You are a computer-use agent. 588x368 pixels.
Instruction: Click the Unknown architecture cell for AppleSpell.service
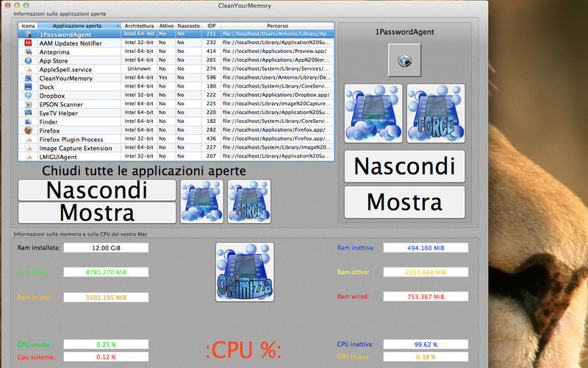pyautogui.click(x=139, y=68)
